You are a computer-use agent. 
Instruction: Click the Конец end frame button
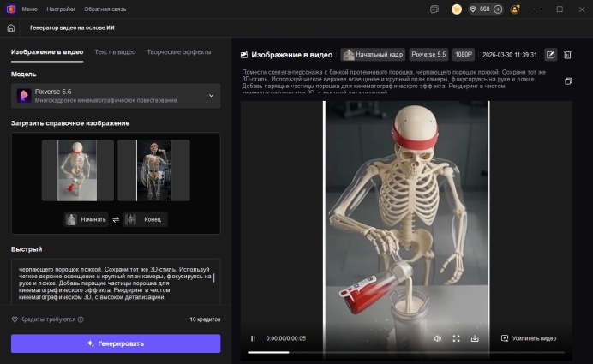pyautogui.click(x=146, y=219)
